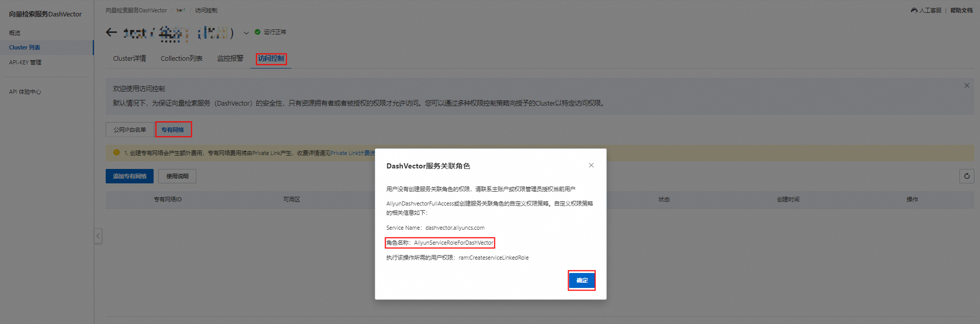Click 可用区 column header
This screenshot has height=324, width=980.
(x=292, y=199)
